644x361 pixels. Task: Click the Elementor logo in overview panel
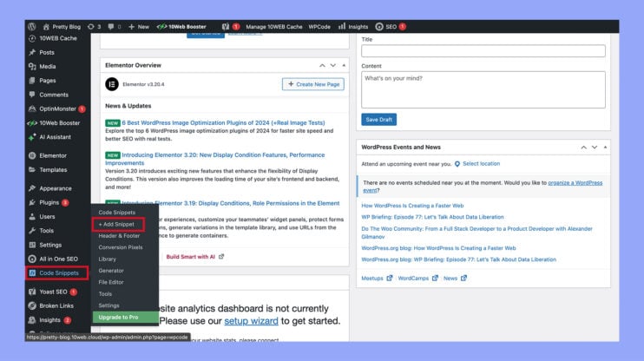(111, 84)
